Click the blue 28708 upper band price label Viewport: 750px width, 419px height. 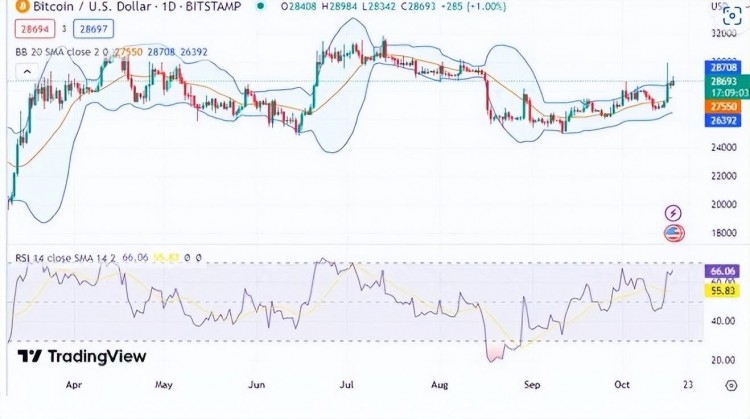723,67
